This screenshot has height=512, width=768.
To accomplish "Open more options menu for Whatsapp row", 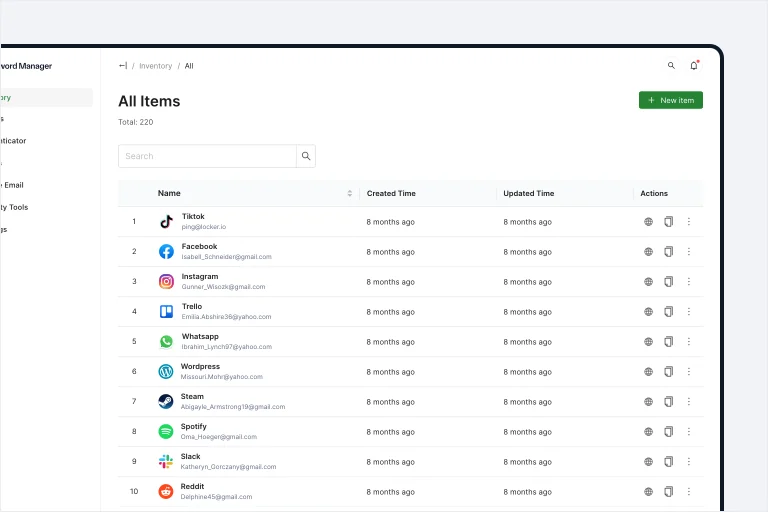I will pyautogui.click(x=689, y=341).
